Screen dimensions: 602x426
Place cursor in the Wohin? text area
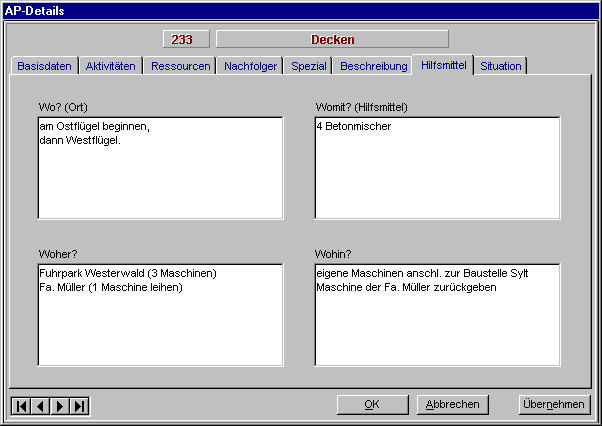point(436,315)
